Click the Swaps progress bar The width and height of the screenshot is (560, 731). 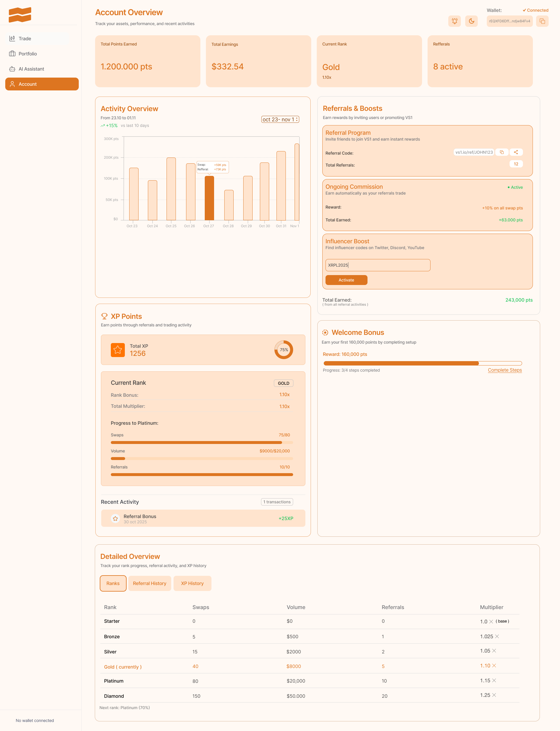click(202, 442)
